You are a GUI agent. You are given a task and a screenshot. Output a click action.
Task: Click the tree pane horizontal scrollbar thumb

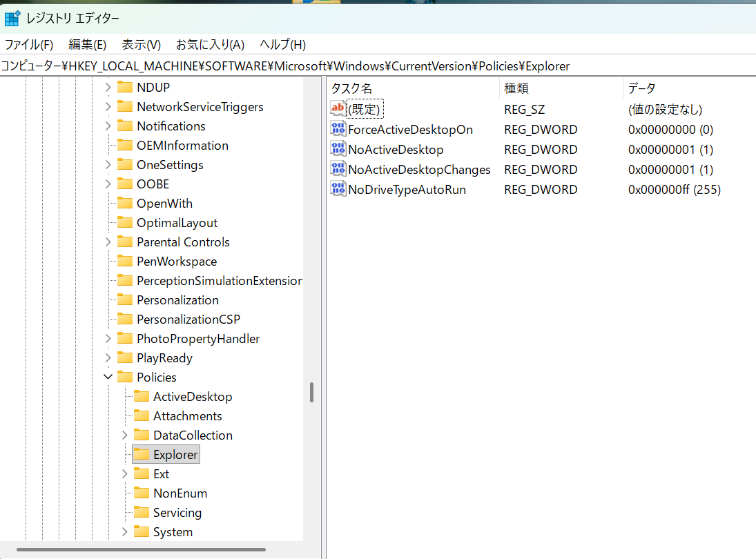tap(141, 549)
